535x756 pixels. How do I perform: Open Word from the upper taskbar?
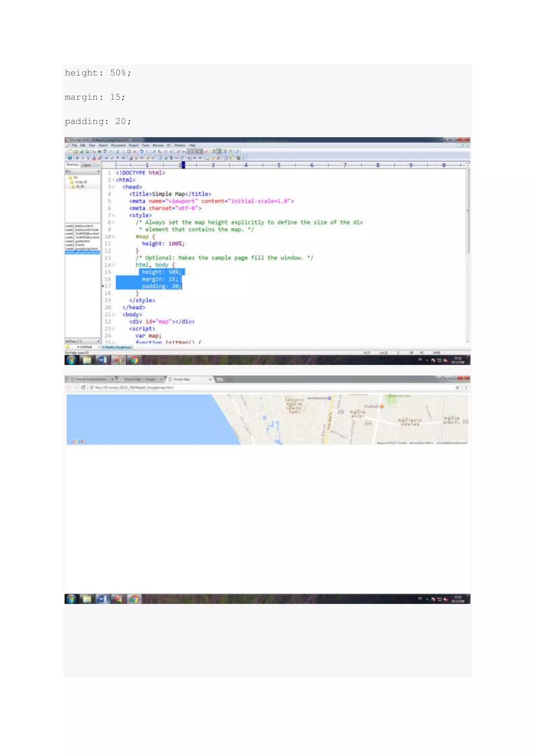click(x=103, y=360)
